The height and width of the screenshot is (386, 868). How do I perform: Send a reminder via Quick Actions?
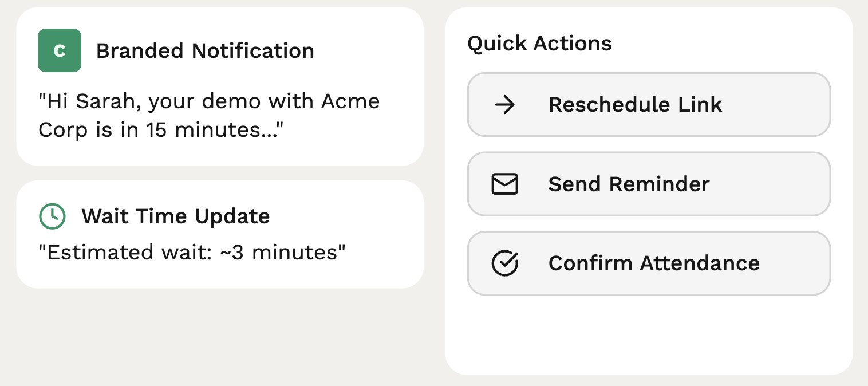tap(648, 184)
